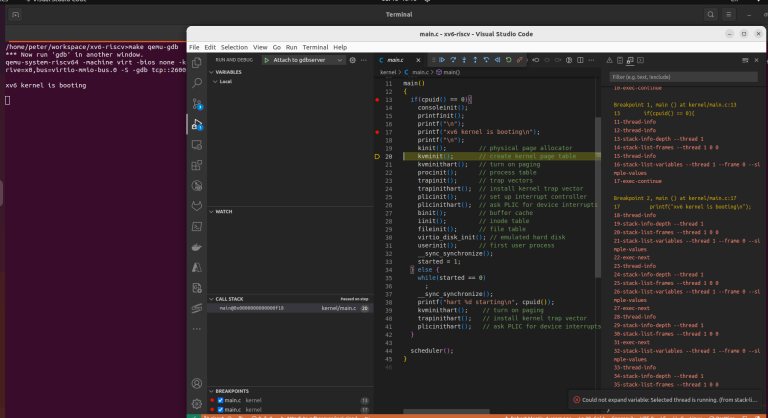The width and height of the screenshot is (768, 418).
Task: Open the Terminal menu
Action: point(315,47)
